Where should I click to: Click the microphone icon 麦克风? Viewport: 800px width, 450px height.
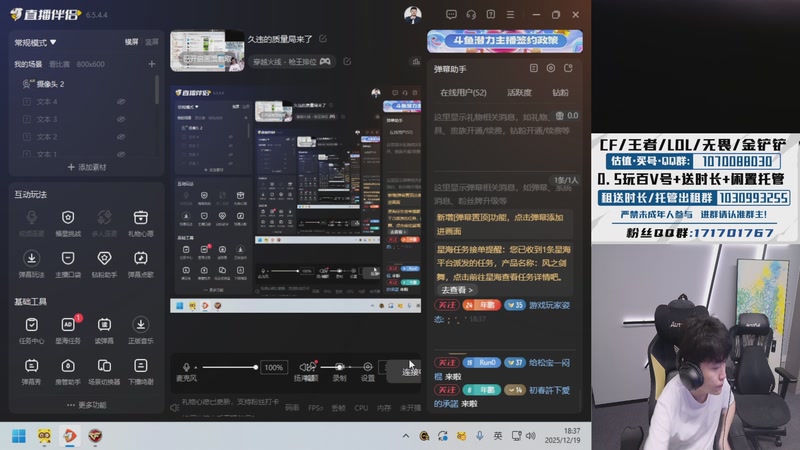(x=186, y=367)
